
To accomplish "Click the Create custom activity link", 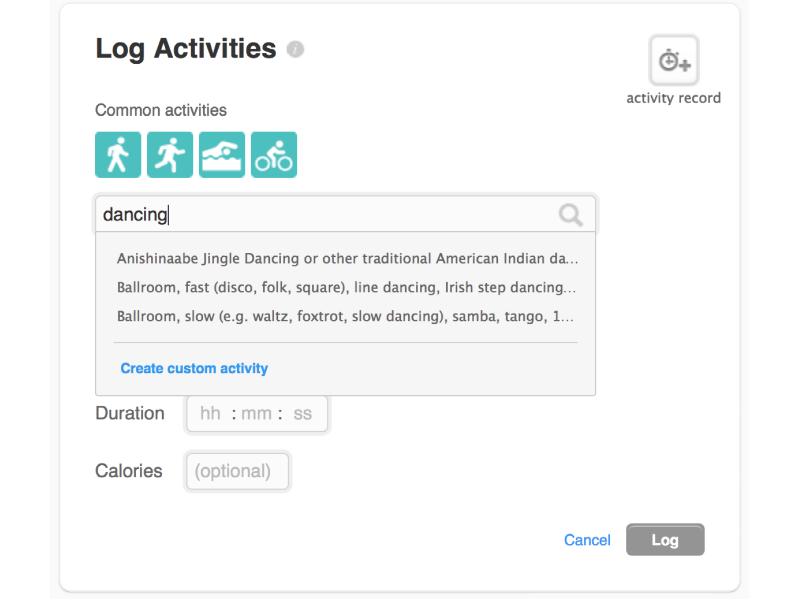I will click(194, 368).
